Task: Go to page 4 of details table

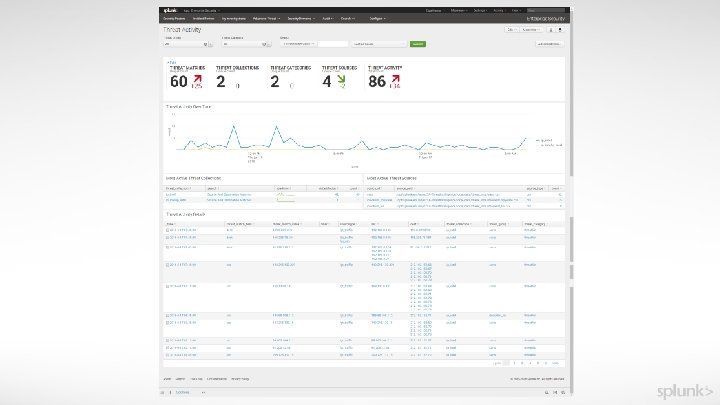Action: (530, 363)
